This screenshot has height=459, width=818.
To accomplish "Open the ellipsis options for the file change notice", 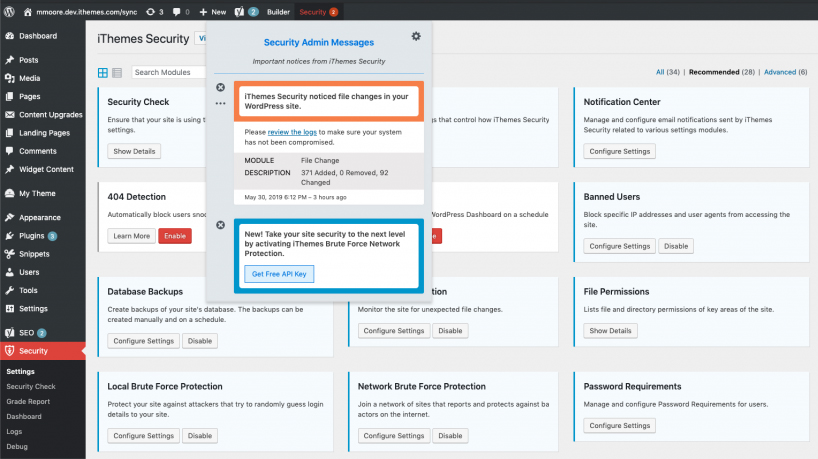I will (221, 103).
